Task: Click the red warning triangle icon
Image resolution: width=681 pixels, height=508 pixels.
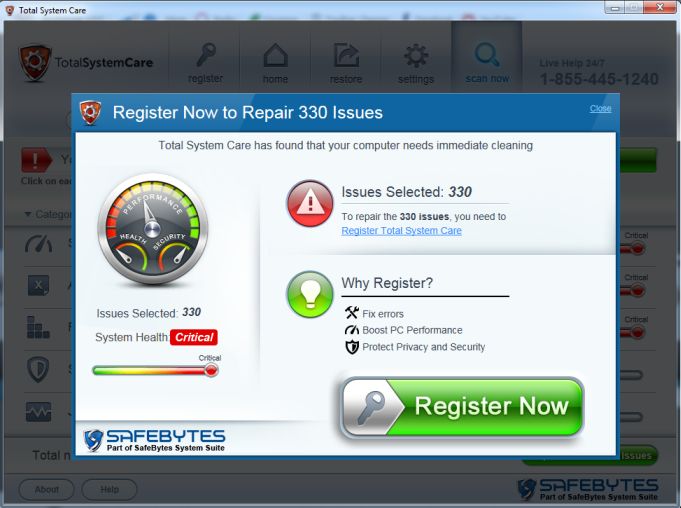Action: pyautogui.click(x=310, y=203)
